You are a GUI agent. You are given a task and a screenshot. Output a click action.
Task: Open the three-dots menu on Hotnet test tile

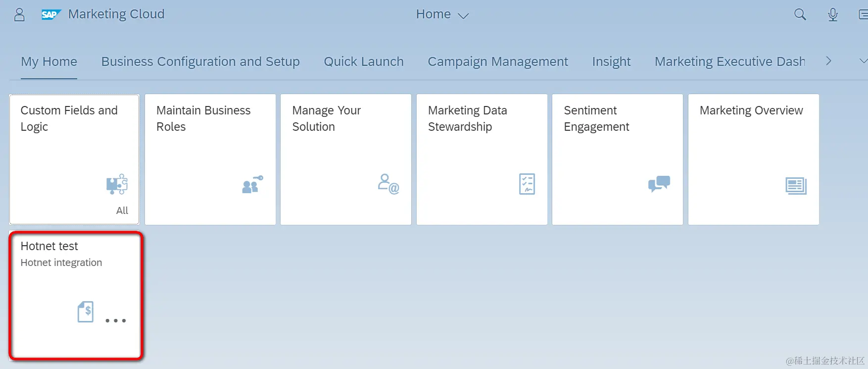pos(116,321)
